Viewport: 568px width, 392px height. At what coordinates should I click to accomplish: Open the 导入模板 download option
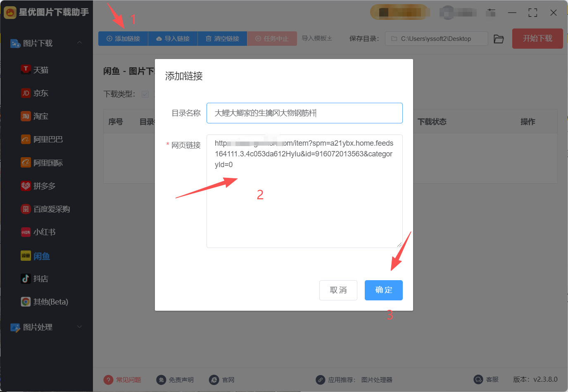[x=317, y=38]
